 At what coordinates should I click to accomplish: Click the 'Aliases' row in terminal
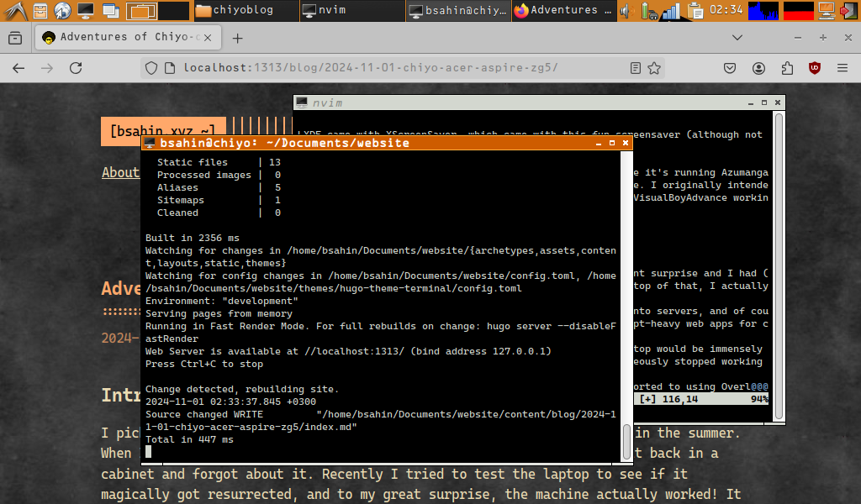[219, 187]
